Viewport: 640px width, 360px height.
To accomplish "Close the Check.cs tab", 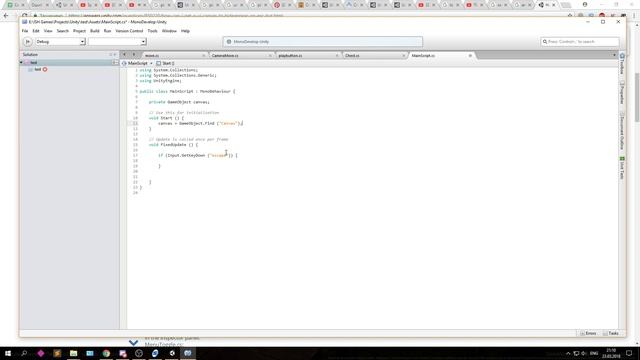I will 404,56.
